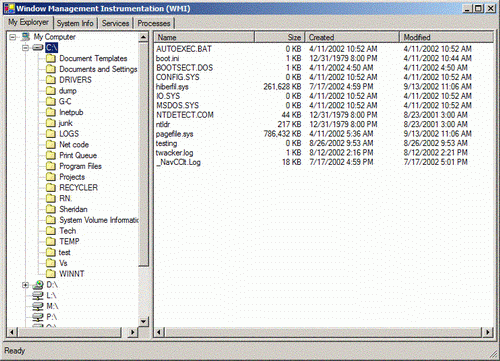Click the Projects folder icon
Viewport: 500px width, 361px height.
coord(51,177)
